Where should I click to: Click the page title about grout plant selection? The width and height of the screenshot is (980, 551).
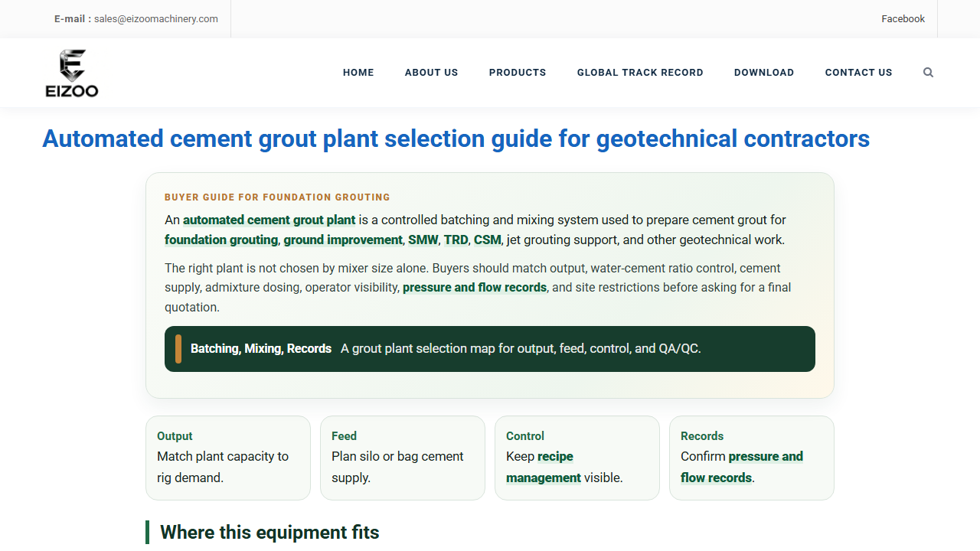point(456,139)
